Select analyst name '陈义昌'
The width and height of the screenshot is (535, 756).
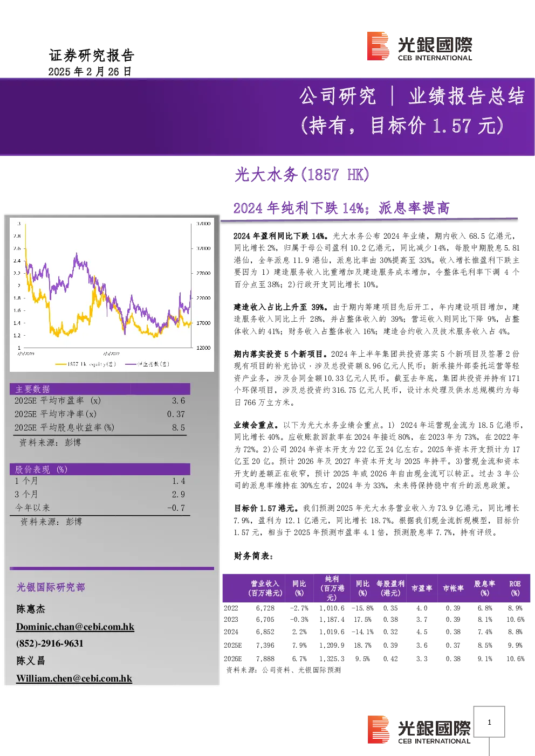31,661
